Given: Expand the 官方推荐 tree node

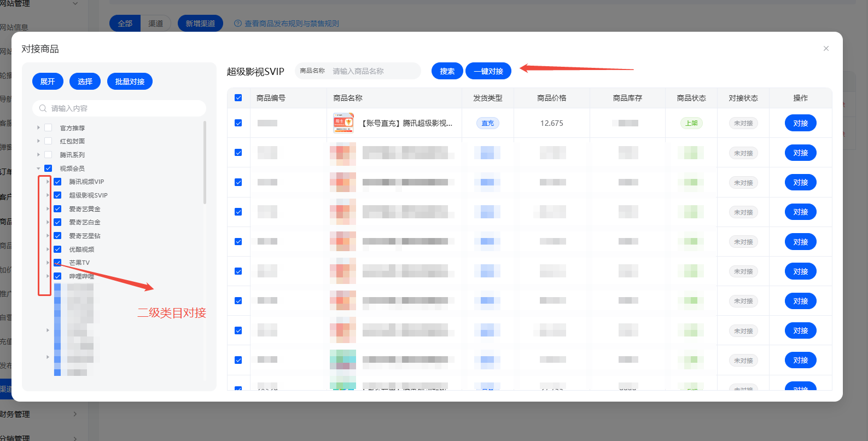Looking at the screenshot, I should click(38, 127).
